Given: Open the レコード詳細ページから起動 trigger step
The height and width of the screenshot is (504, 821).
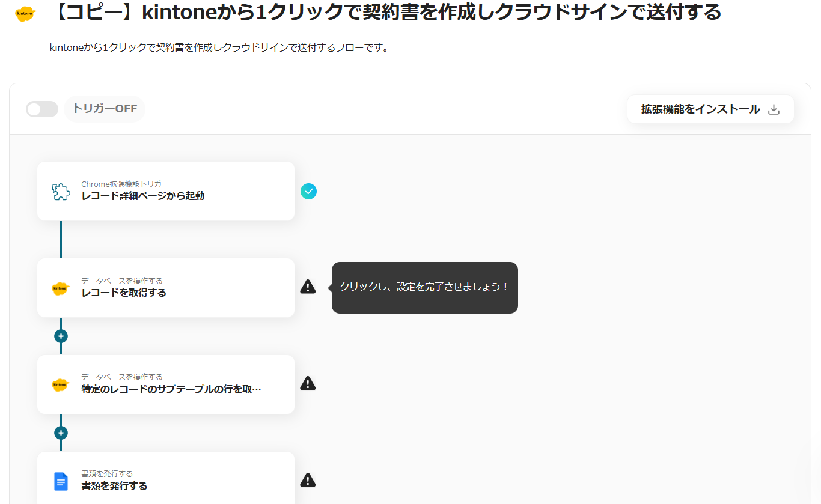Looking at the screenshot, I should [166, 191].
